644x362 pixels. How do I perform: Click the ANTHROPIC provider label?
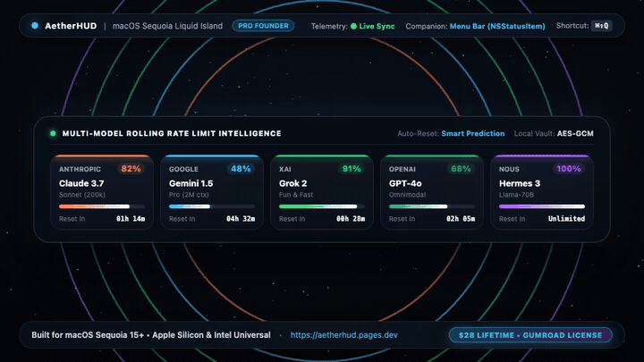(80, 169)
